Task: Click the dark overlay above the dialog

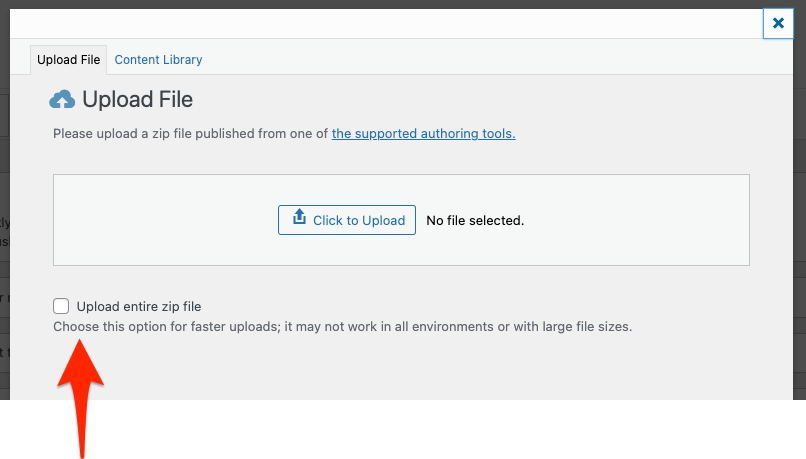Action: tap(400, 4)
